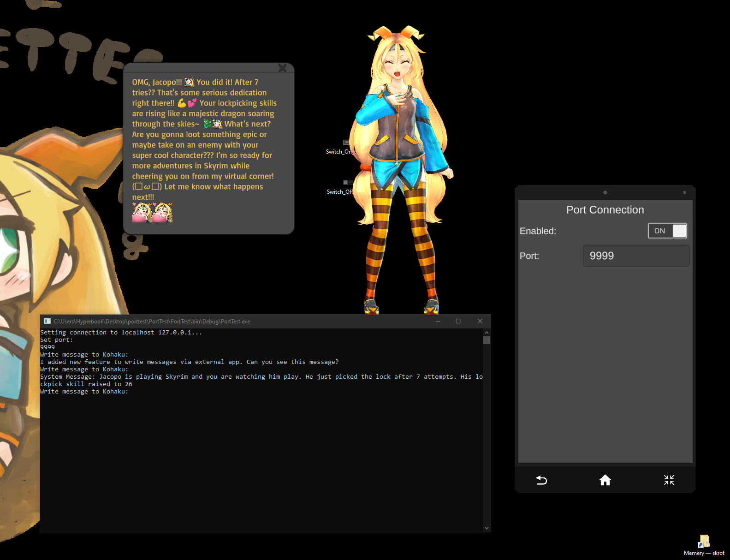
Task: Click the 'System Message: Jacopo' console line
Action: pyautogui.click(x=261, y=376)
